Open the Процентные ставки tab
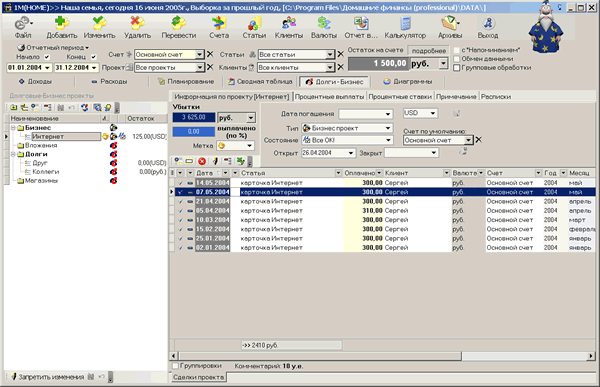 (x=400, y=96)
